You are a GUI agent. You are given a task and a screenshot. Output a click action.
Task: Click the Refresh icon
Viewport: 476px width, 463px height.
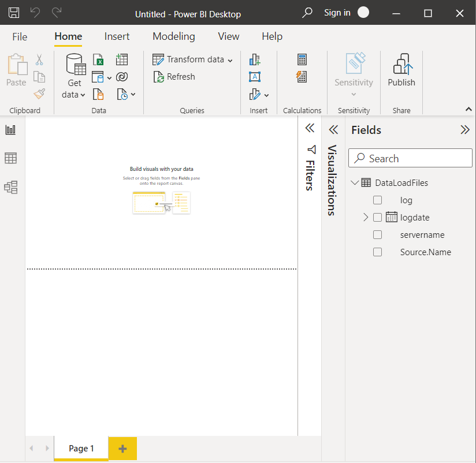point(158,77)
